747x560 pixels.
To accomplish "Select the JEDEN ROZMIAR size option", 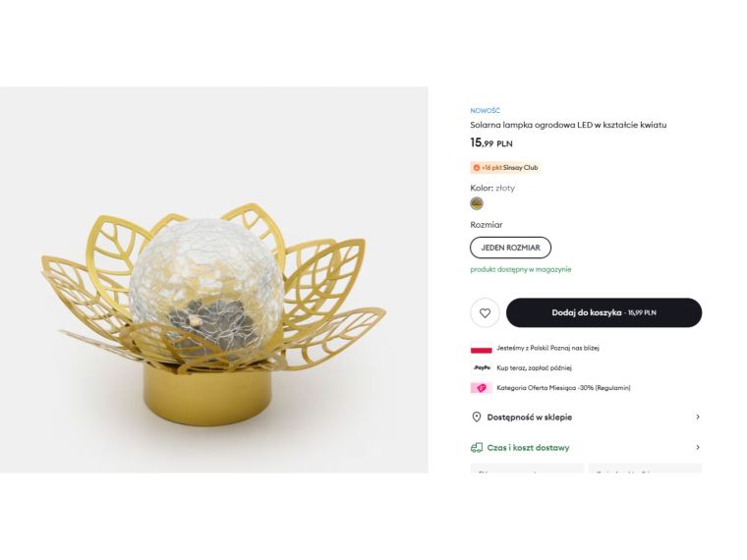I will coord(510,248).
